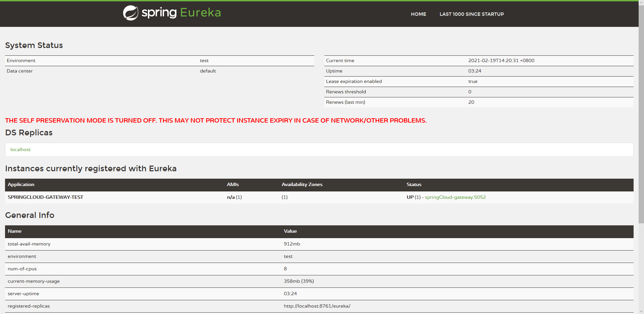Open the localhost DS Replica link
The width and height of the screenshot is (644, 314).
pos(20,149)
